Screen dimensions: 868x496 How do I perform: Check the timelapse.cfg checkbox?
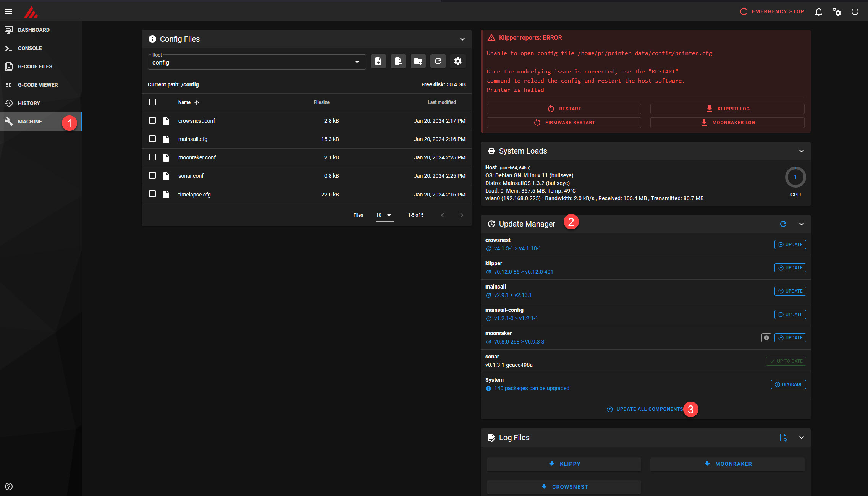point(152,194)
